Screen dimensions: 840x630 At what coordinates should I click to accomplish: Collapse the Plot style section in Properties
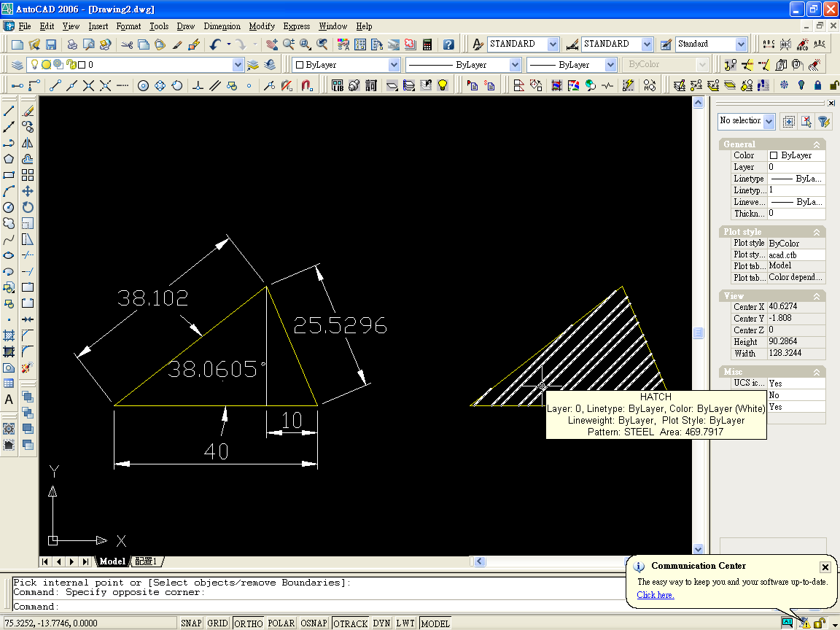tap(817, 232)
